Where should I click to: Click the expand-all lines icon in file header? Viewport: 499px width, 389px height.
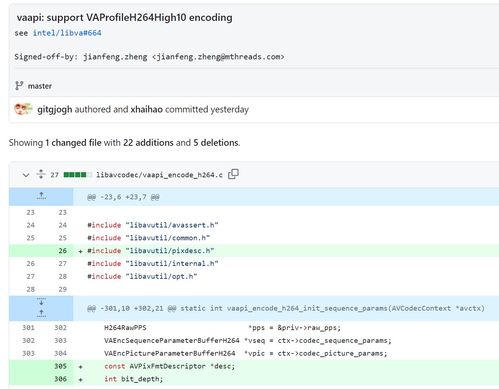41,174
